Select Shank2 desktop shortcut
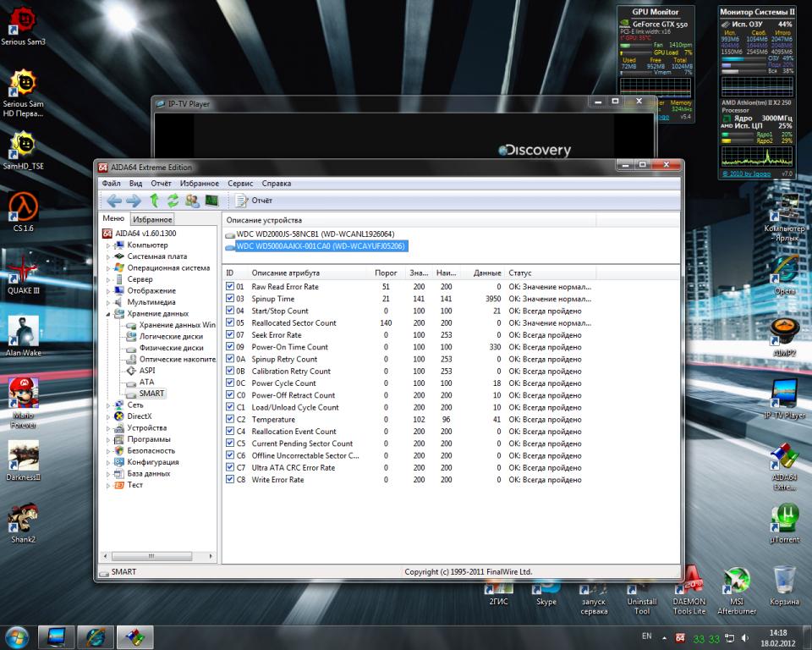 [24, 524]
